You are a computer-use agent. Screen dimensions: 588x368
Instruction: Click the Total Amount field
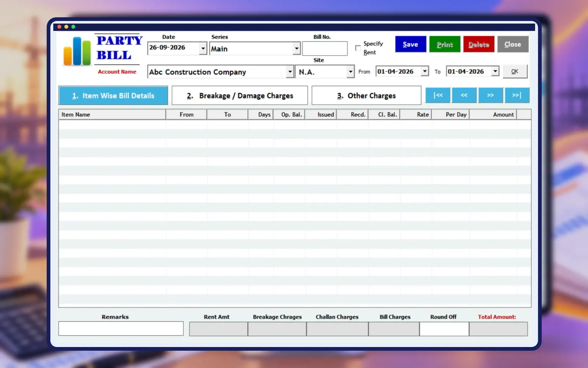coord(498,329)
